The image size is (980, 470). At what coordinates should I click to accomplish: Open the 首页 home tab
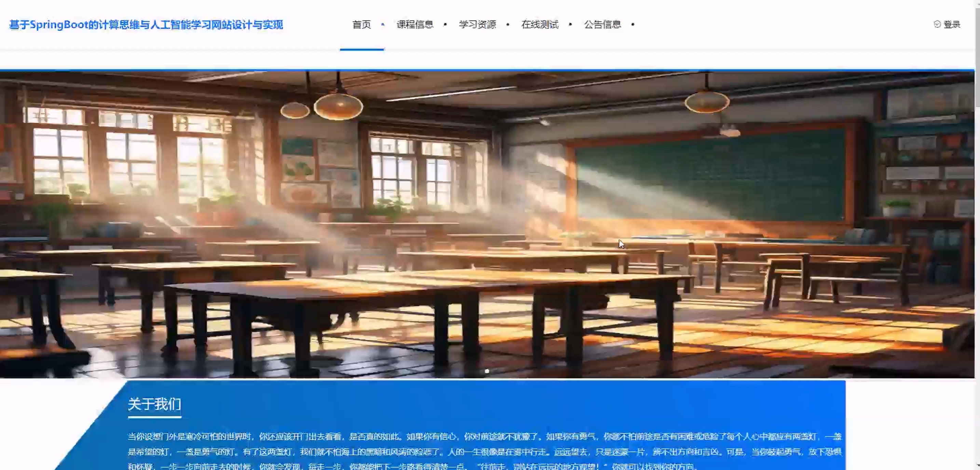[362, 24]
